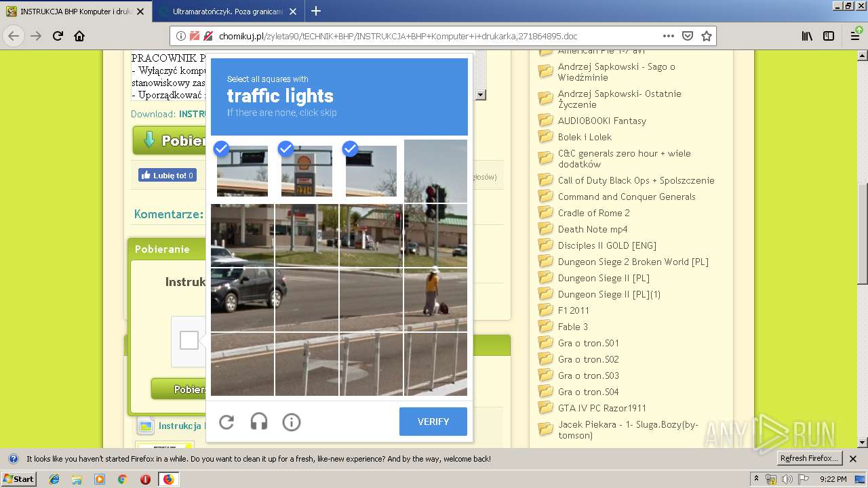
Task: Click Refresh Firefox button in notification
Action: coord(809,459)
